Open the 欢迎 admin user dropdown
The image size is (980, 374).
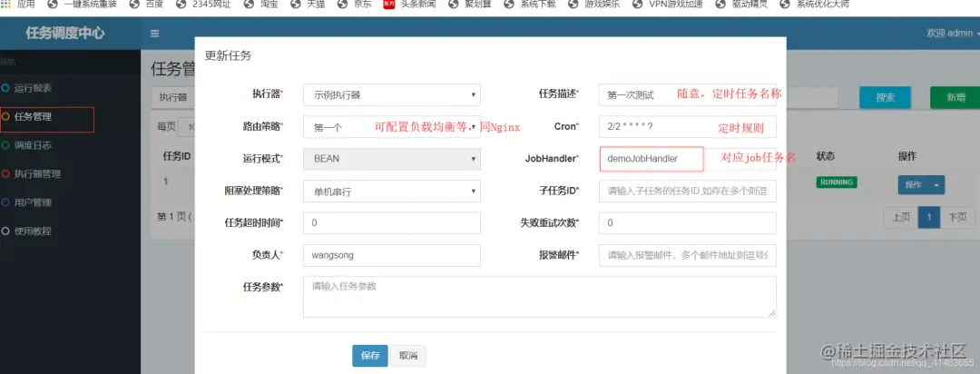click(x=953, y=34)
